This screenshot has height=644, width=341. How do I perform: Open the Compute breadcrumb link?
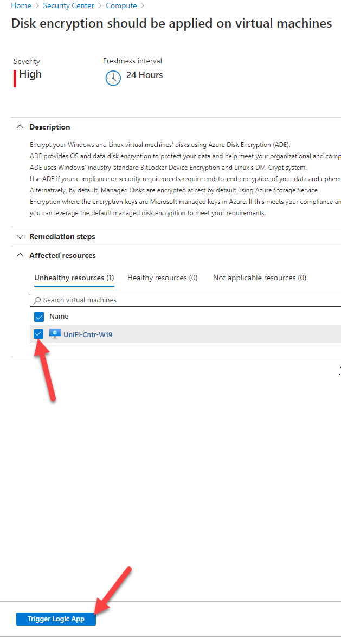pyautogui.click(x=121, y=6)
